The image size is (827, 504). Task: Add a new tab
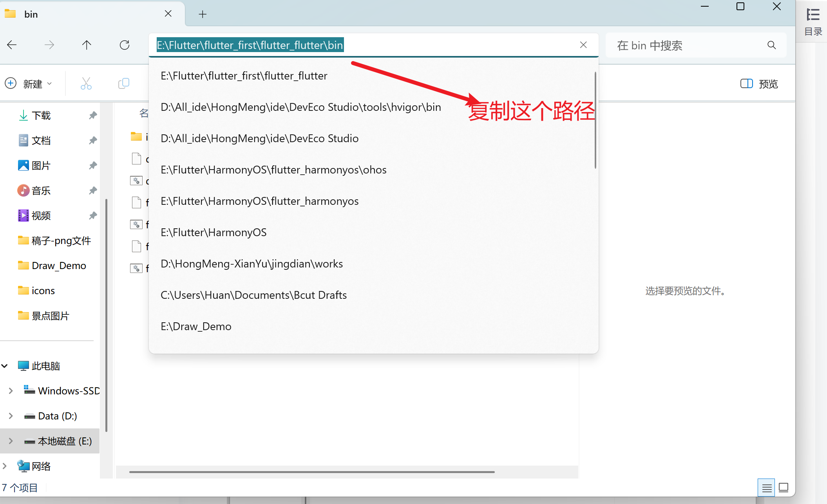tap(203, 14)
